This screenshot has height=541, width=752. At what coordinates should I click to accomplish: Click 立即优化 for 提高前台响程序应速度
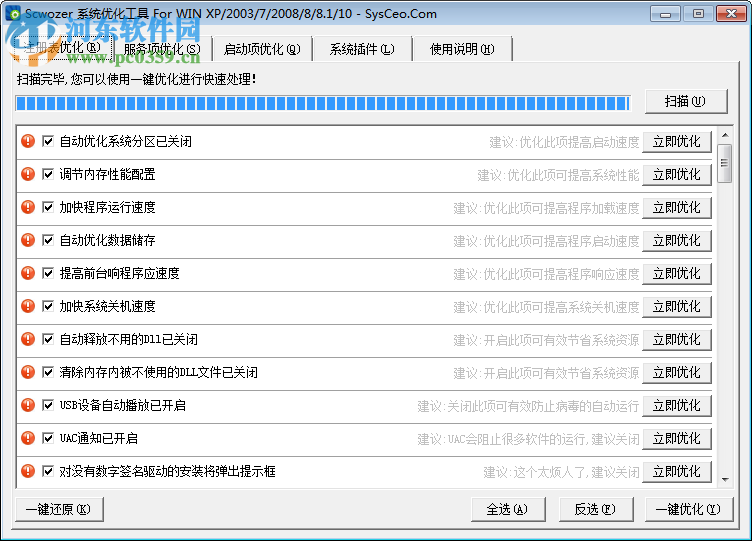click(676, 273)
